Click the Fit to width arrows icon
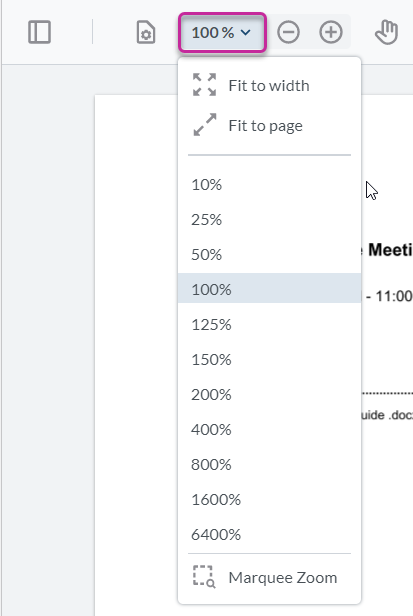Viewport: 413px width, 616px height. tap(204, 84)
